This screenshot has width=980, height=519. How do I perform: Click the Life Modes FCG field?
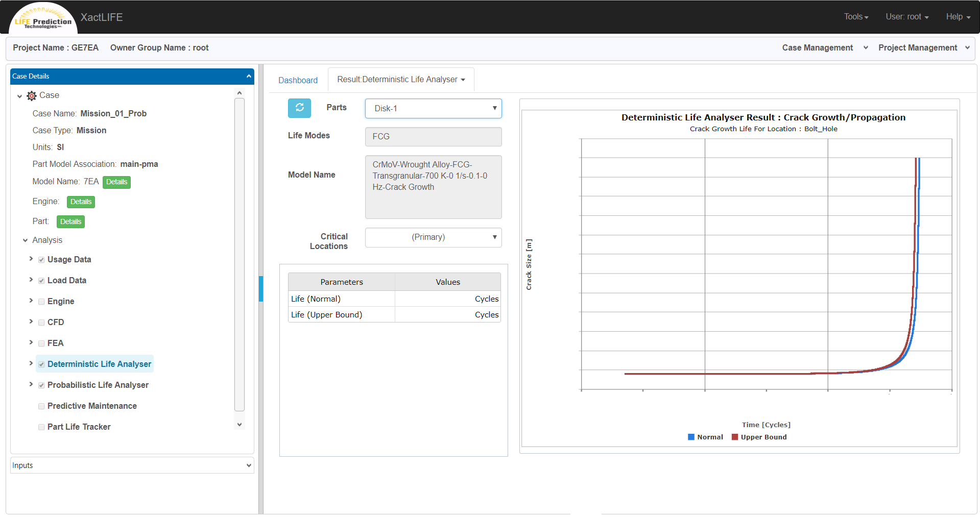[433, 137]
